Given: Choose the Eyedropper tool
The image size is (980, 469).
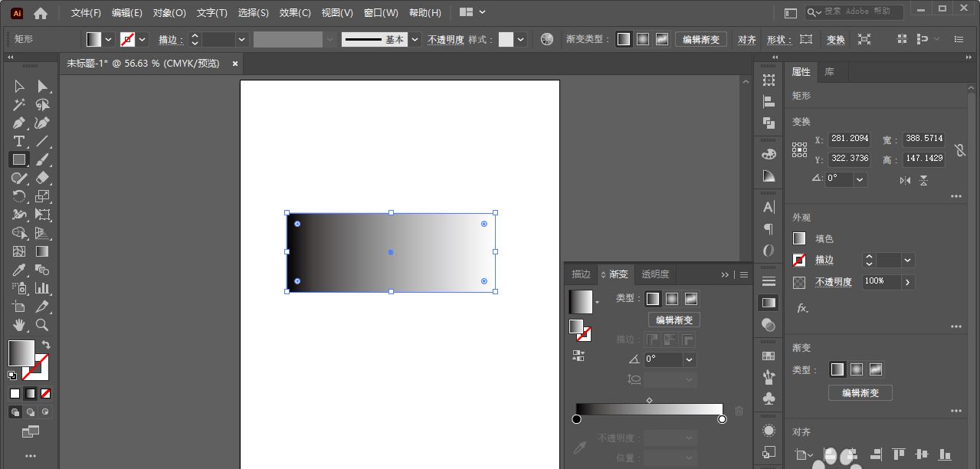Looking at the screenshot, I should point(20,271).
